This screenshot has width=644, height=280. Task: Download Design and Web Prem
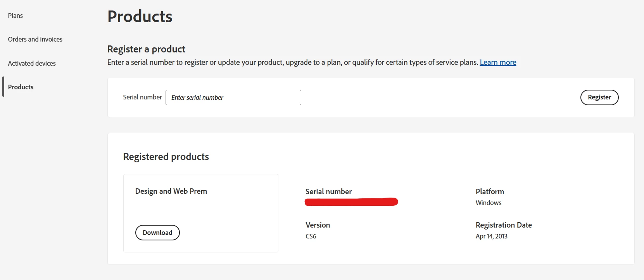[157, 233]
